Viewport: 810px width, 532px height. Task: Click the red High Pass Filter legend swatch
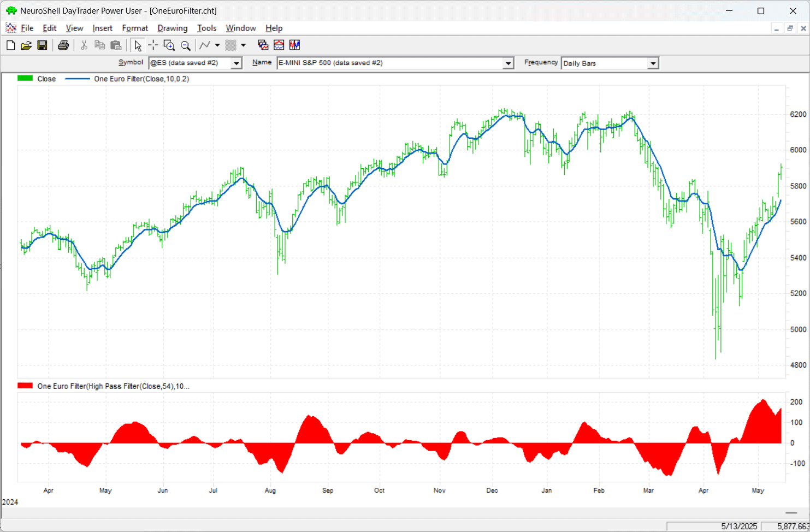25,386
